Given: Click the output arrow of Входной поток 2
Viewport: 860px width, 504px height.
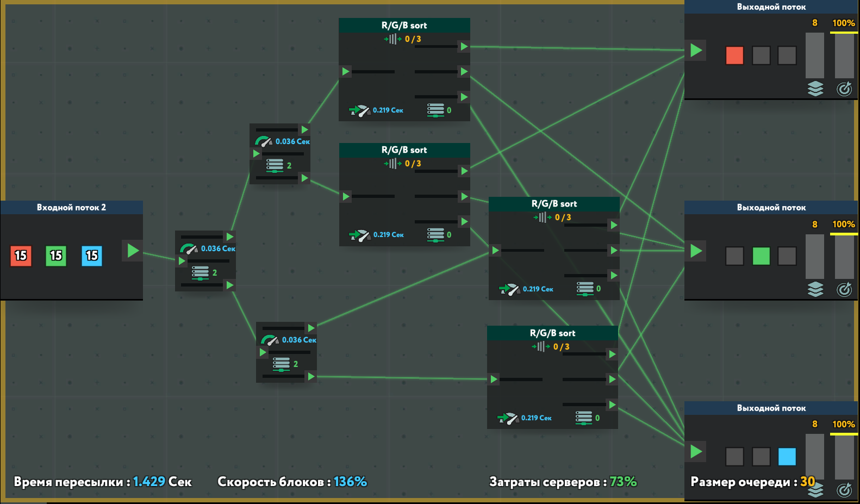Looking at the screenshot, I should click(x=133, y=251).
